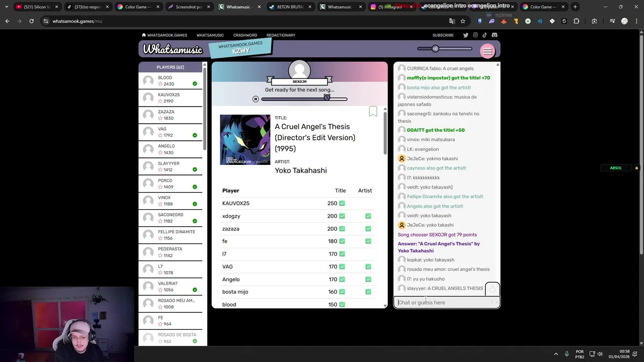This screenshot has height=362, width=644.
Task: Open the tab search chevron at top left
Action: (6, 7)
